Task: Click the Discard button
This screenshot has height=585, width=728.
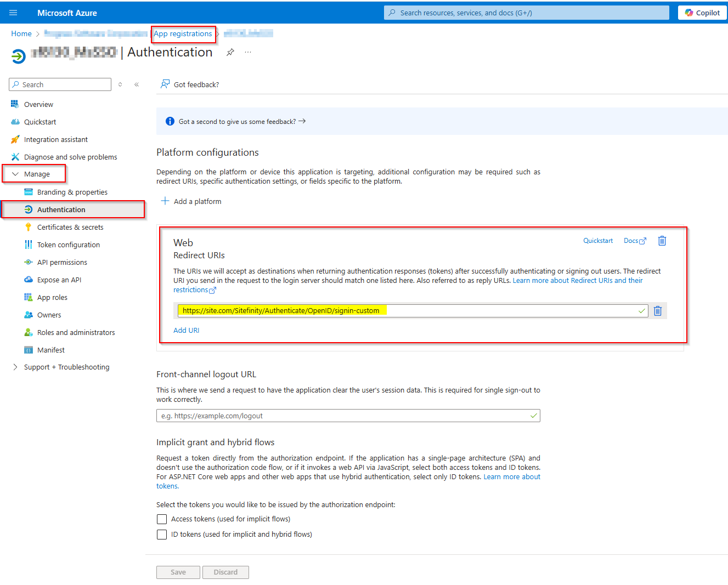Action: pos(225,572)
